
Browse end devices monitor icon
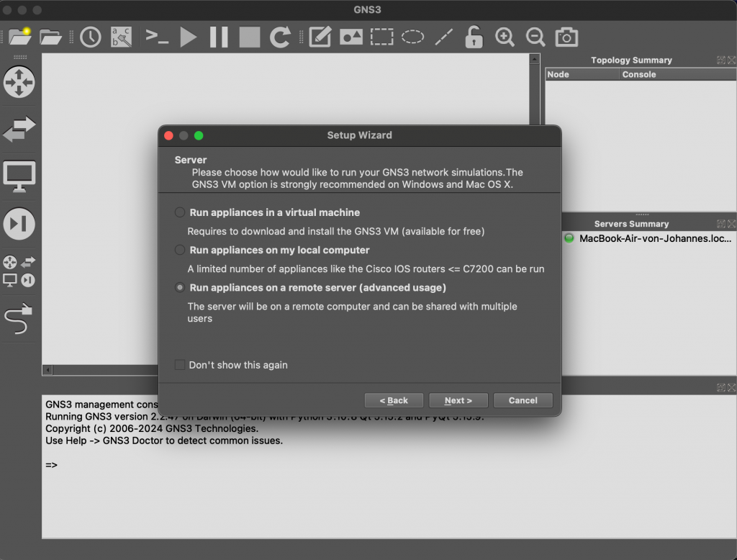click(19, 176)
